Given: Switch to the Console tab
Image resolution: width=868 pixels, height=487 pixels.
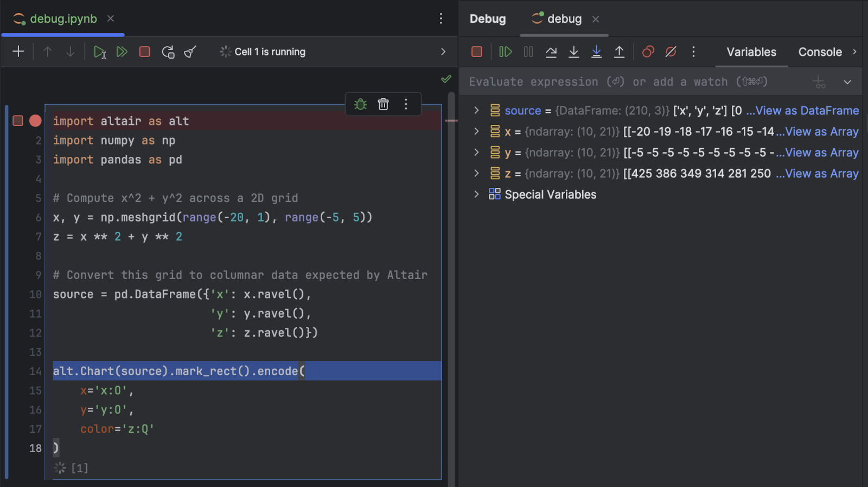Looking at the screenshot, I should coord(820,52).
